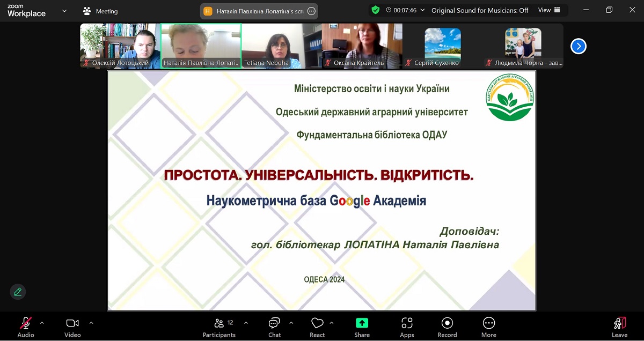
Task: Show next participants with the blue arrow
Action: 578,47
